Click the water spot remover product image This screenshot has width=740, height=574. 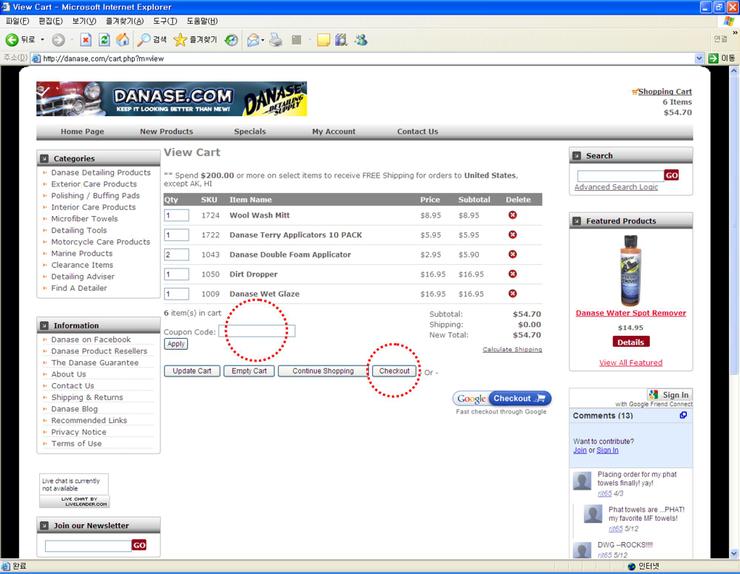631,270
